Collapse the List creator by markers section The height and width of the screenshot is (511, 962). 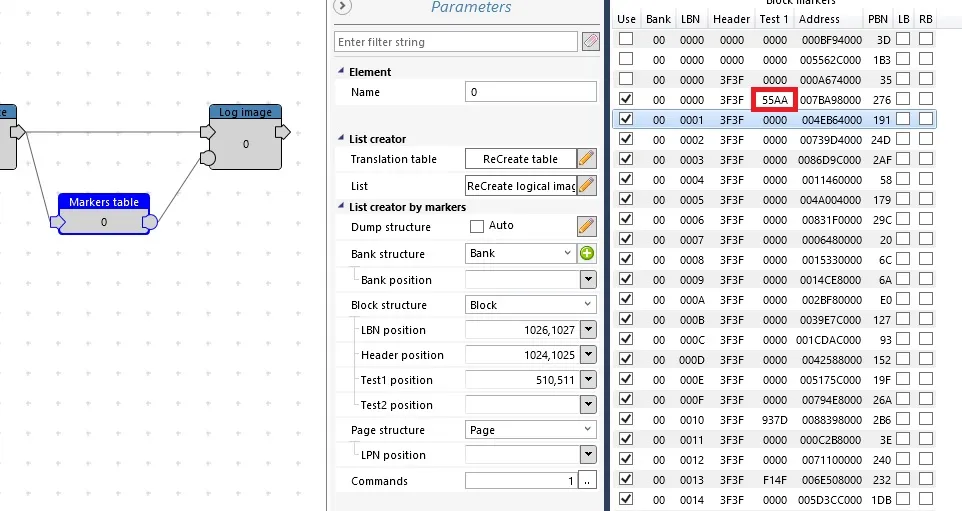point(341,206)
